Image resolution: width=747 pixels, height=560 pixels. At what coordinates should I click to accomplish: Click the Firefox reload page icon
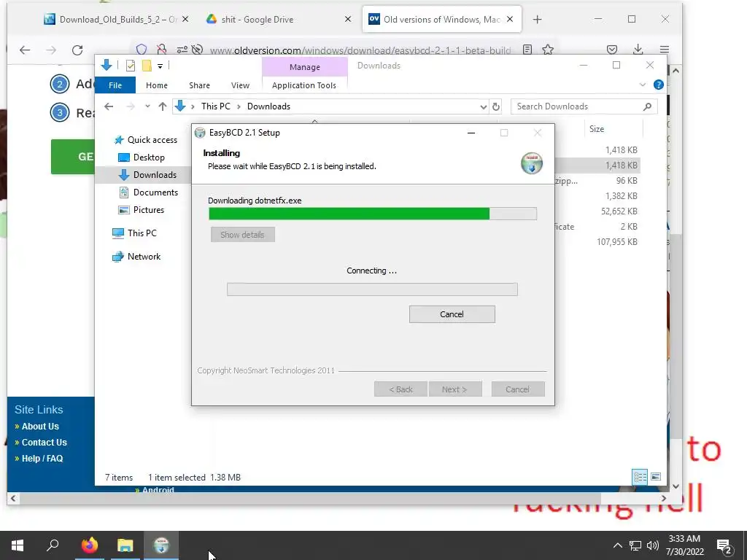[77, 50]
